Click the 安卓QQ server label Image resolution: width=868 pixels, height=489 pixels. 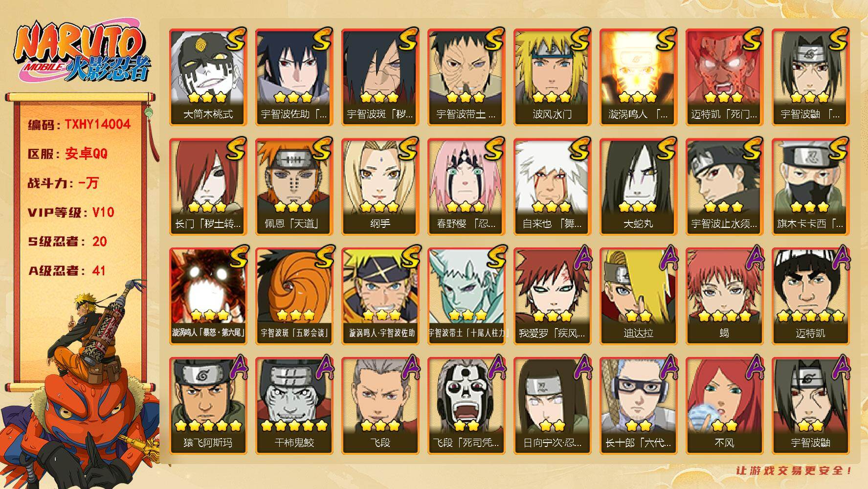click(x=86, y=154)
